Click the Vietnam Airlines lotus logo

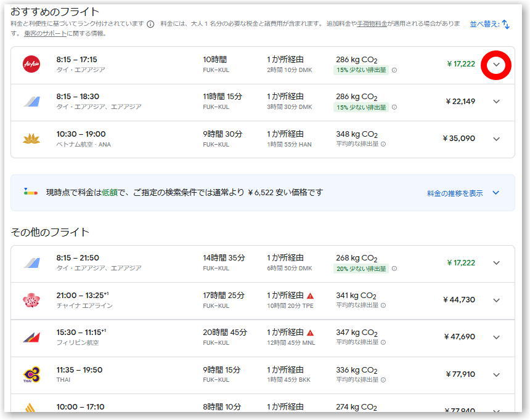[31, 139]
